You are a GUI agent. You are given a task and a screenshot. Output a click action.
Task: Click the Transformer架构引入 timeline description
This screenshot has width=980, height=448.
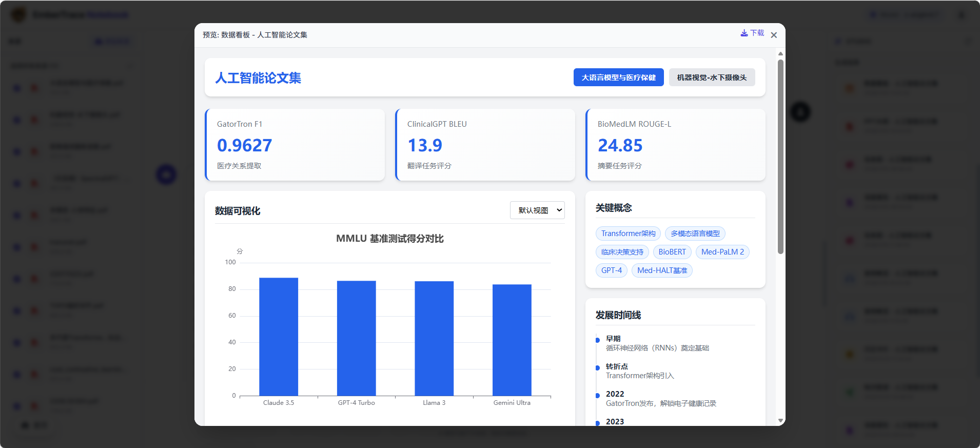tap(640, 376)
